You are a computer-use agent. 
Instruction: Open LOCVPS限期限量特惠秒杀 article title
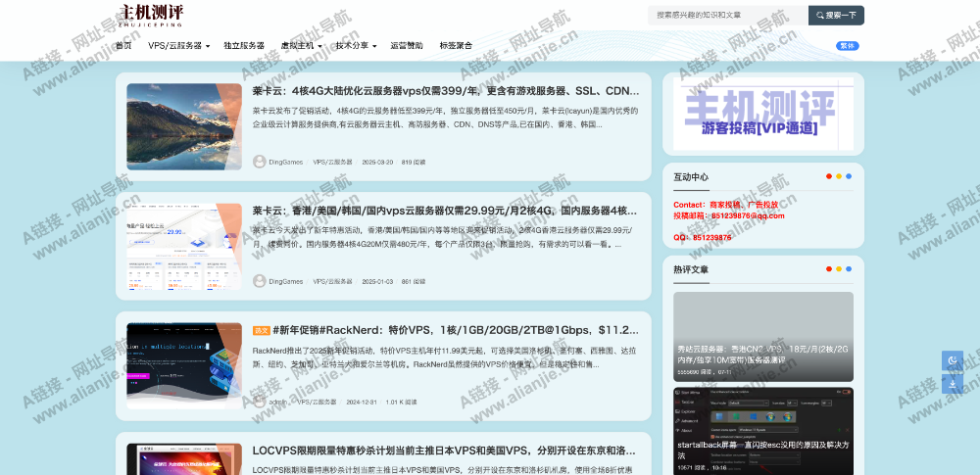(x=444, y=451)
